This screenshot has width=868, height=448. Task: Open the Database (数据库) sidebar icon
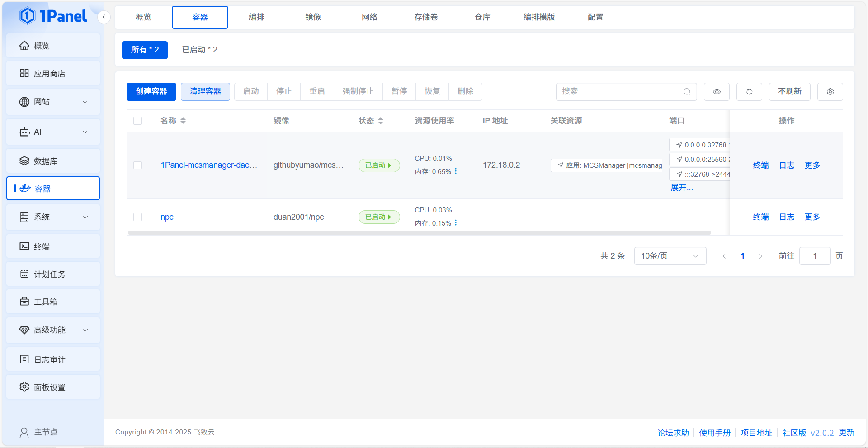coord(24,161)
